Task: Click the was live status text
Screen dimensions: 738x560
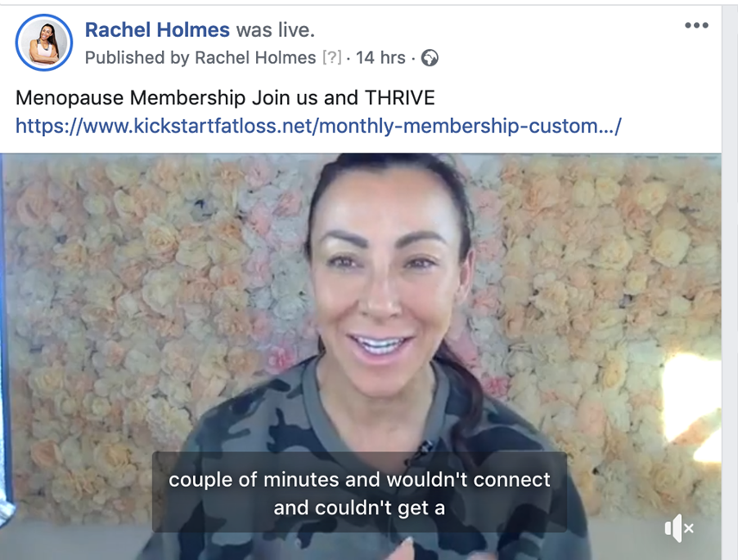Action: (x=275, y=29)
